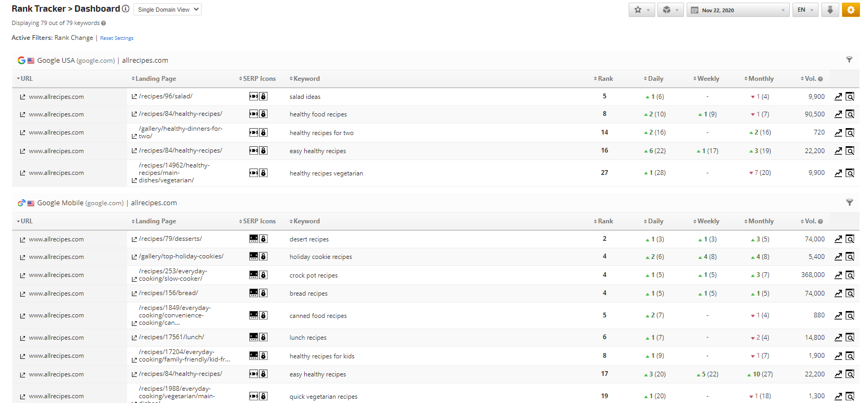The image size is (868, 403).
Task: Click the info icon beside Dashboard title
Action: (x=126, y=9)
